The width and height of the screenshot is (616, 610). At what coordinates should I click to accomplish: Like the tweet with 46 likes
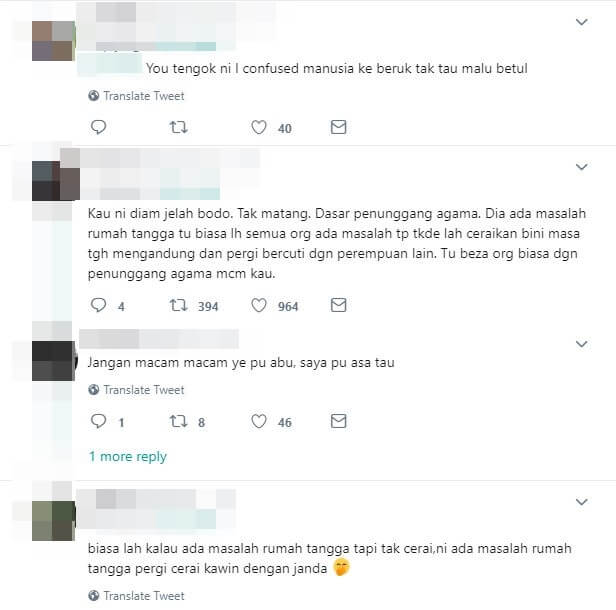click(259, 421)
